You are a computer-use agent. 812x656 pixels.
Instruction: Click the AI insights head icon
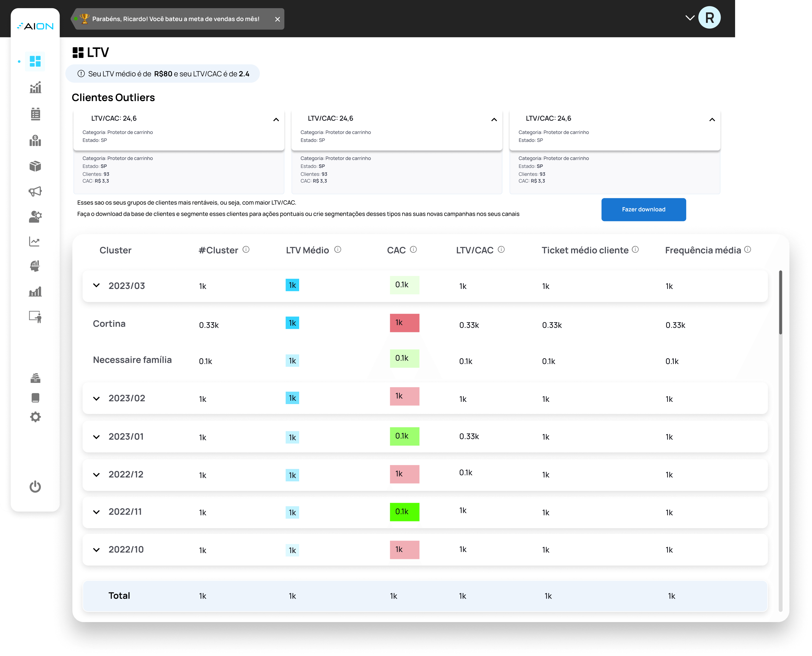[x=35, y=266]
